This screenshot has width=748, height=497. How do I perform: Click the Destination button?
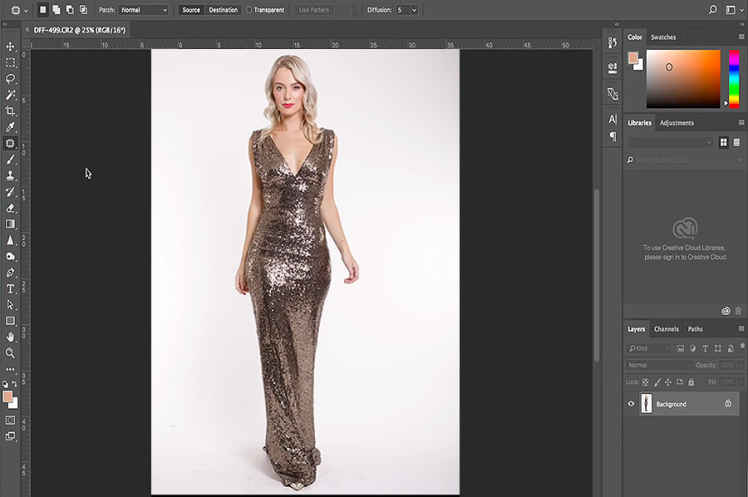pos(223,10)
